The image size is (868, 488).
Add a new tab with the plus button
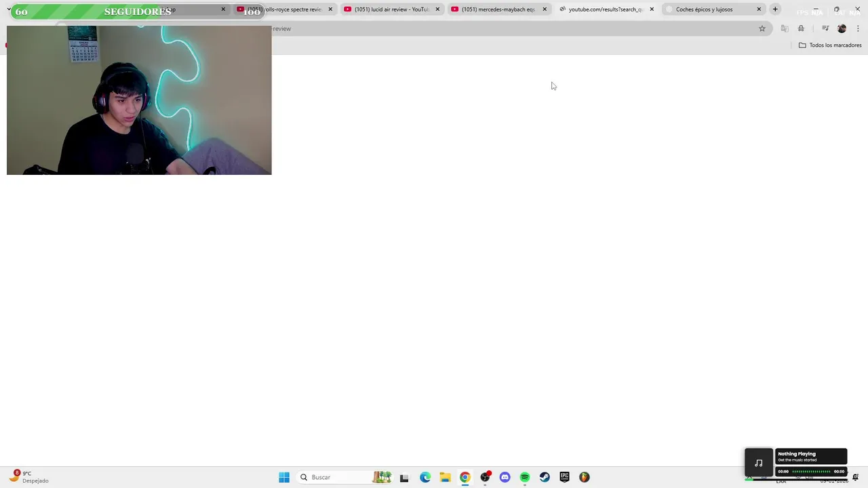(775, 9)
